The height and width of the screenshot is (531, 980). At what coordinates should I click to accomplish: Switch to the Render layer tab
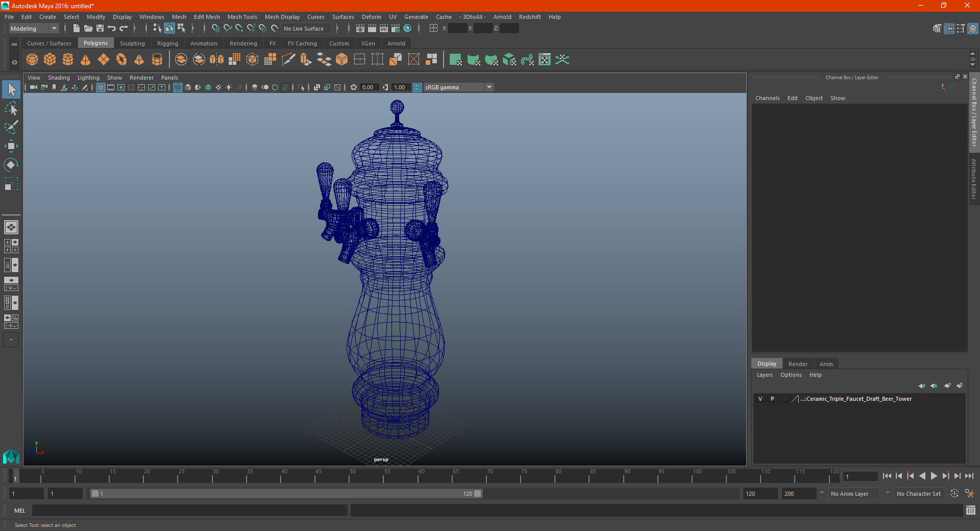[798, 364]
